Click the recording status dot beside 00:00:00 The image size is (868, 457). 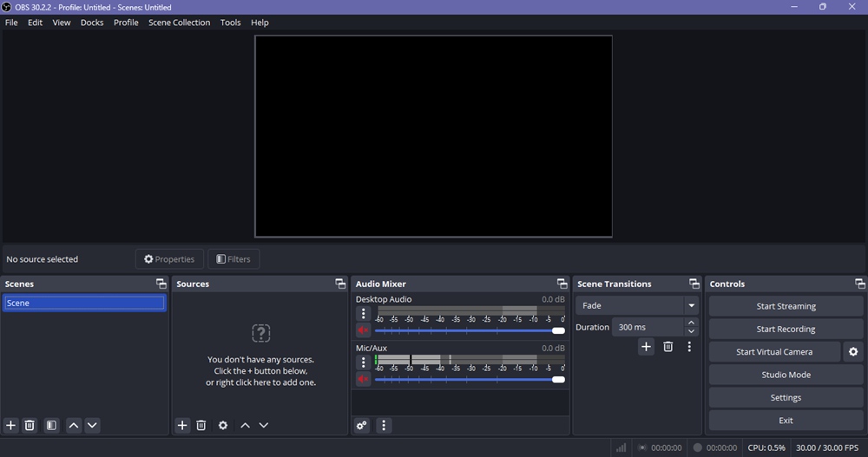698,447
